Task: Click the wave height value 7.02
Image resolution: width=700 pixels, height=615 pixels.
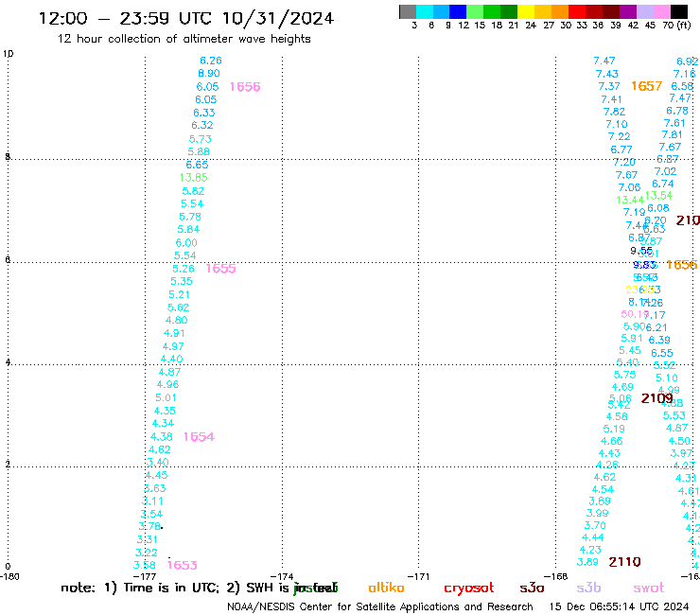Action: click(665, 171)
